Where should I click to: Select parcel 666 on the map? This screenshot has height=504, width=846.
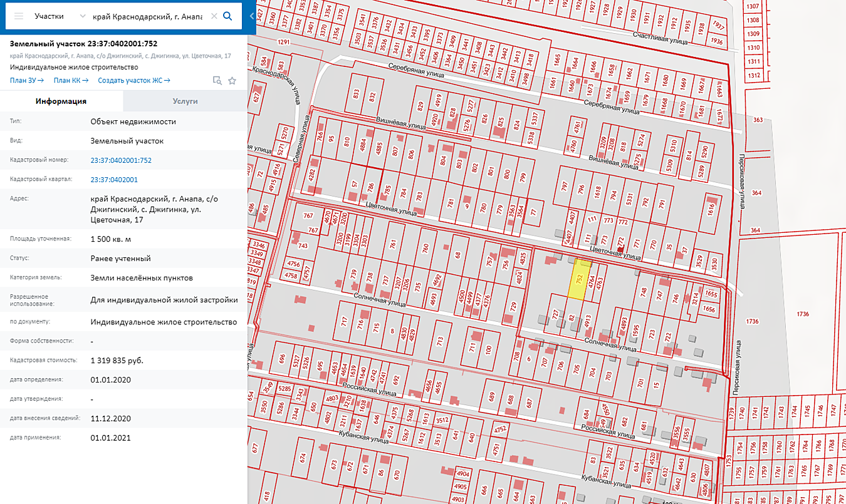coord(484,491)
